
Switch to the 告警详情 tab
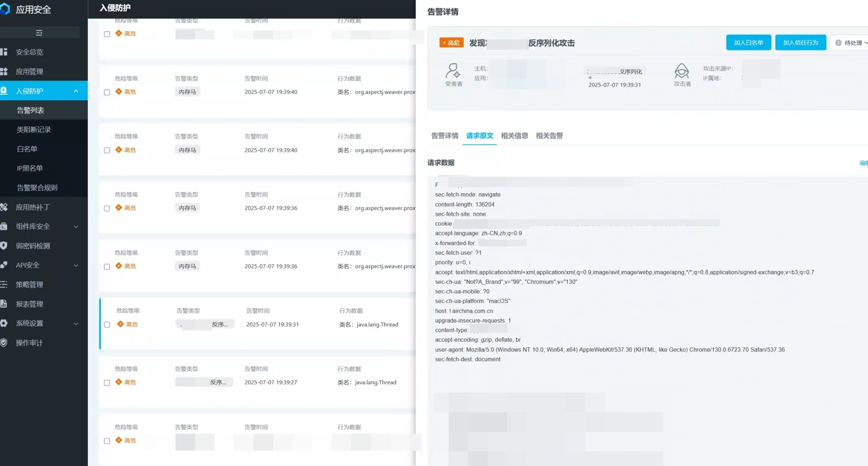(x=445, y=136)
